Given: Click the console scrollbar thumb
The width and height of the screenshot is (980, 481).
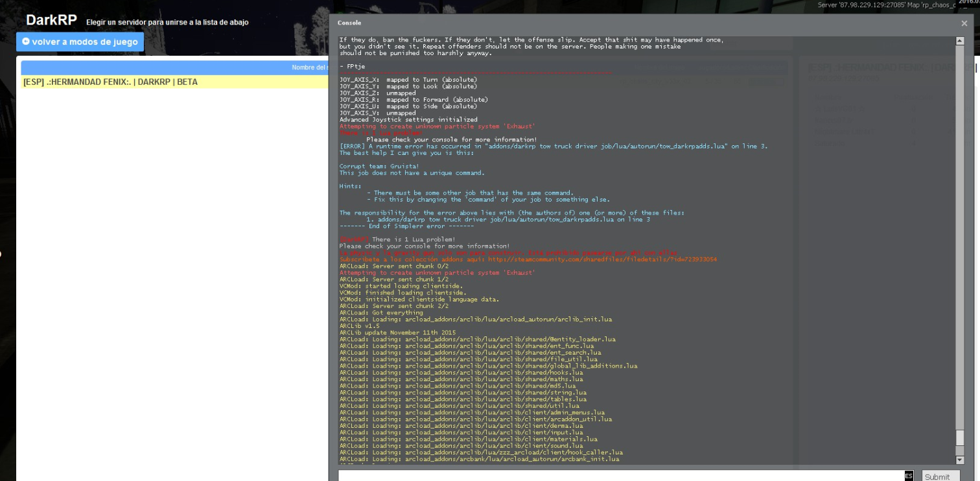Looking at the screenshot, I should [x=960, y=438].
